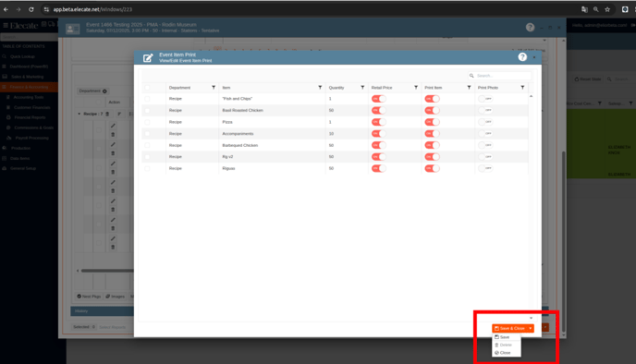This screenshot has width=636, height=364.
Task: Enable Print Photo for Rg v2
Action: (x=485, y=156)
